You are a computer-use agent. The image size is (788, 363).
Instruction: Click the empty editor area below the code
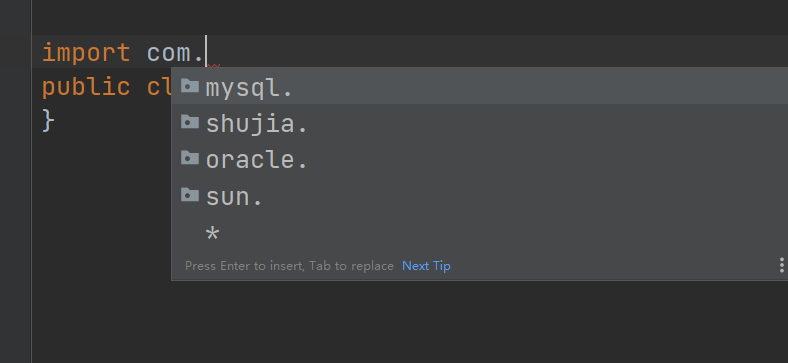tap(402, 322)
